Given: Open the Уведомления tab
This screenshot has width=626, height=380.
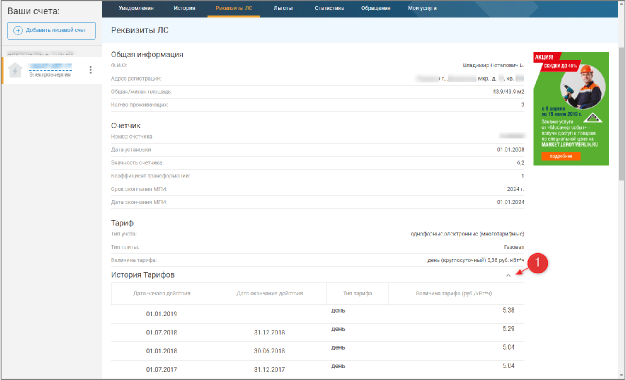Looking at the screenshot, I should 136,8.
